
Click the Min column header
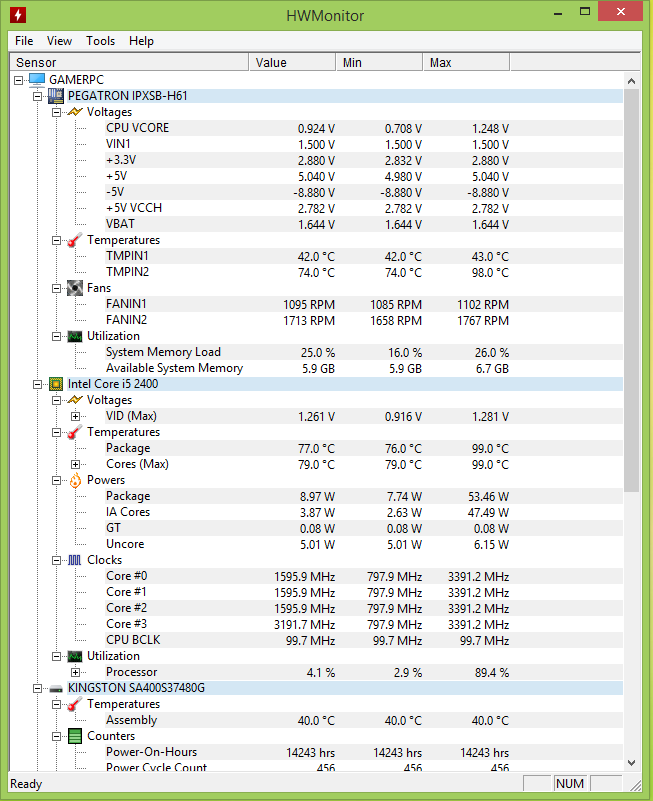[x=380, y=62]
